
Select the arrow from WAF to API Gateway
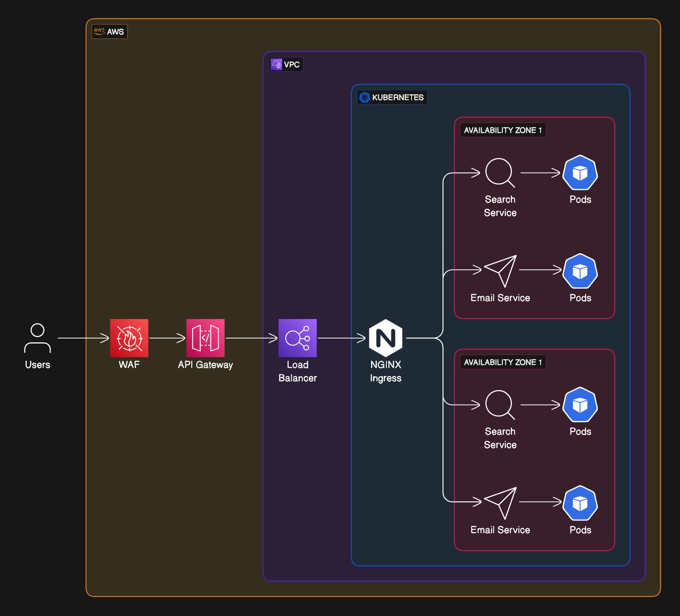click(167, 338)
